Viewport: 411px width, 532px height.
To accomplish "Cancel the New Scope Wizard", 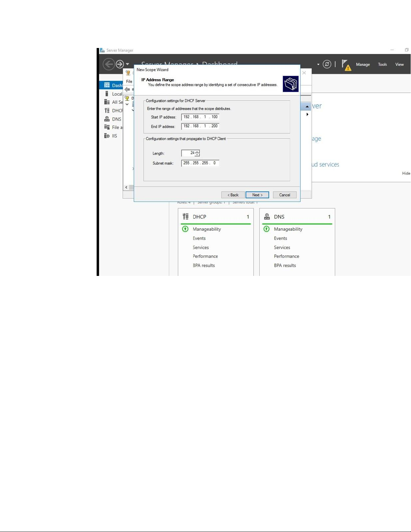I will (285, 195).
